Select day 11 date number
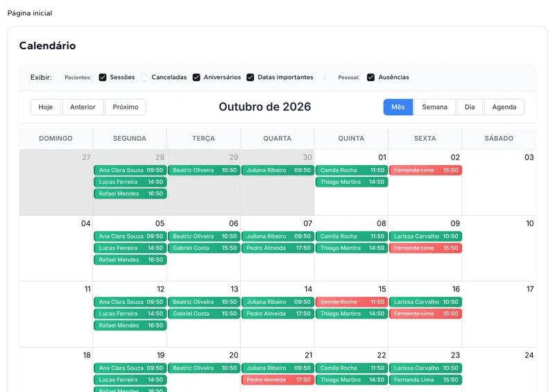This screenshot has width=555, height=392. (x=87, y=289)
